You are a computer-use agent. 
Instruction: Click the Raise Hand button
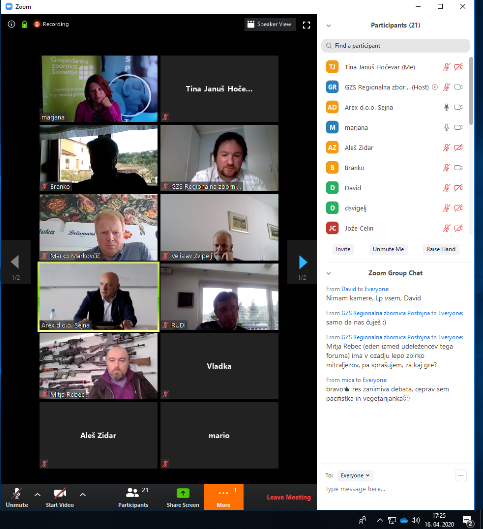441,249
